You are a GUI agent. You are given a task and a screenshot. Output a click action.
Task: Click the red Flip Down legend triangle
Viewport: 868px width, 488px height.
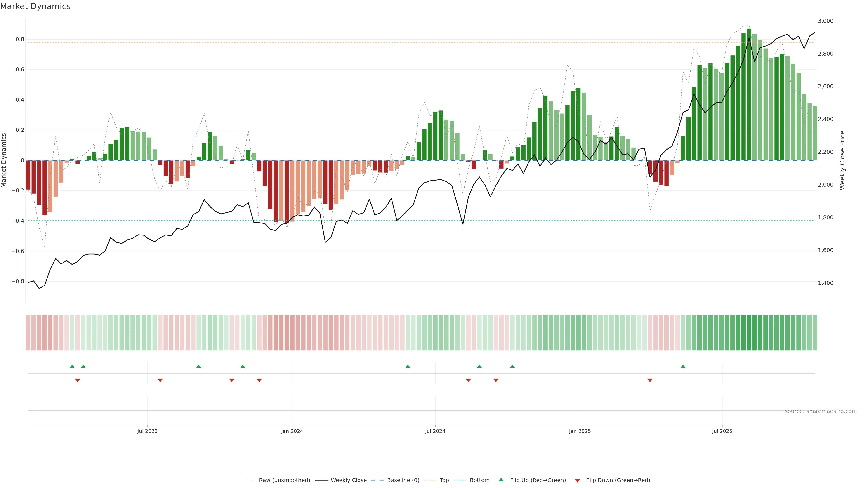click(577, 480)
